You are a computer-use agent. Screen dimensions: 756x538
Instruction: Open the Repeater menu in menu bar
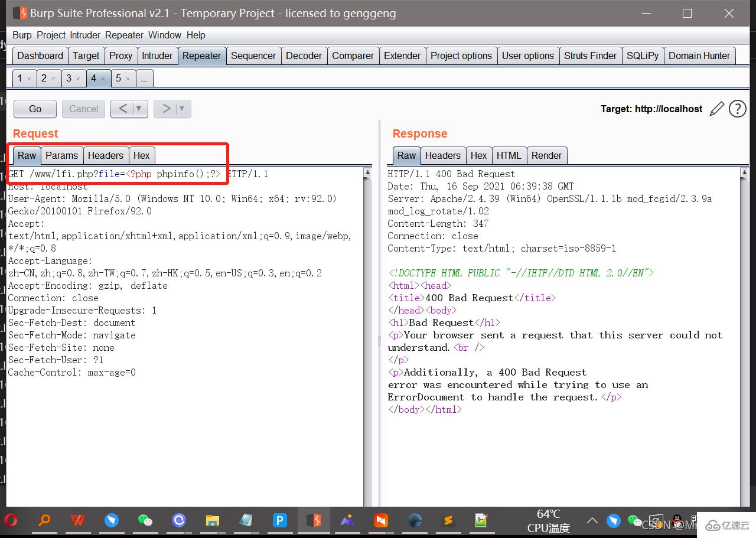click(x=124, y=35)
